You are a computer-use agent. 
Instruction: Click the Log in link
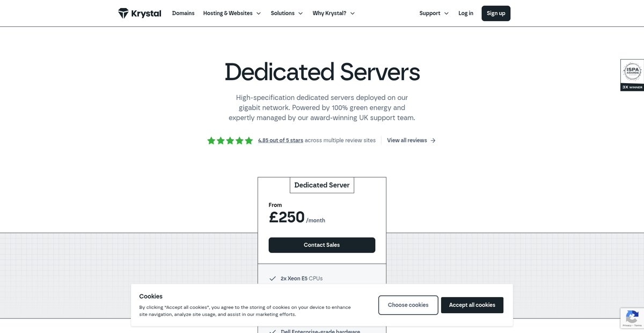(x=466, y=13)
